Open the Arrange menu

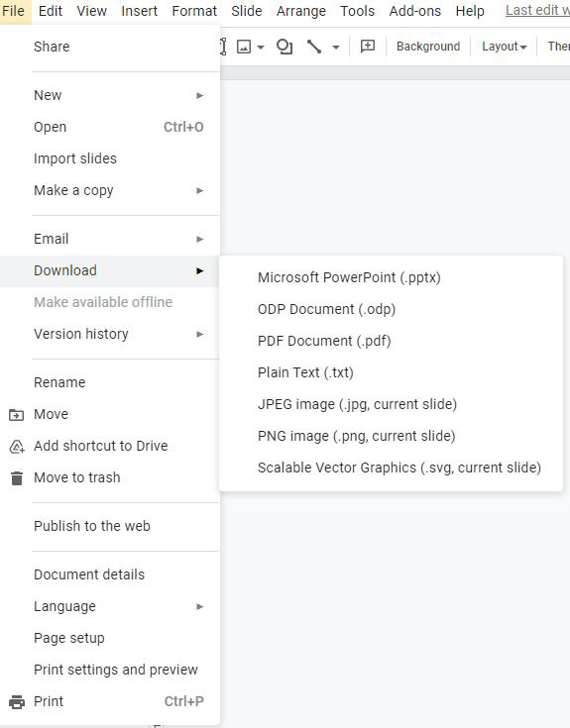click(x=301, y=11)
